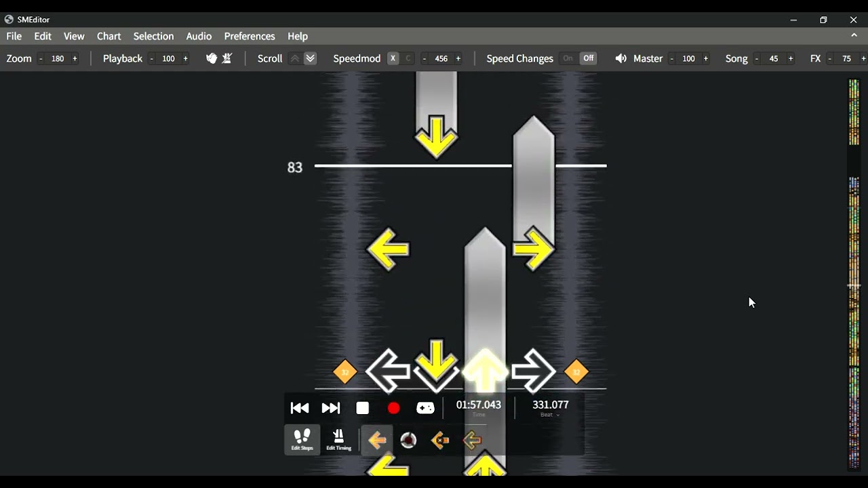Enable play mode with the gamepad icon
The image size is (868, 488).
(x=425, y=408)
